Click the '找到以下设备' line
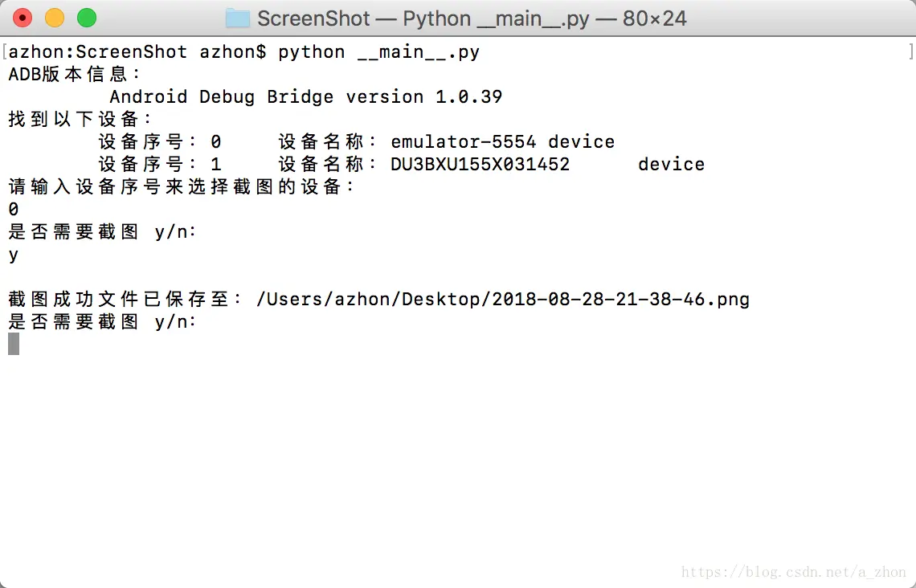916x588 pixels. 80,120
